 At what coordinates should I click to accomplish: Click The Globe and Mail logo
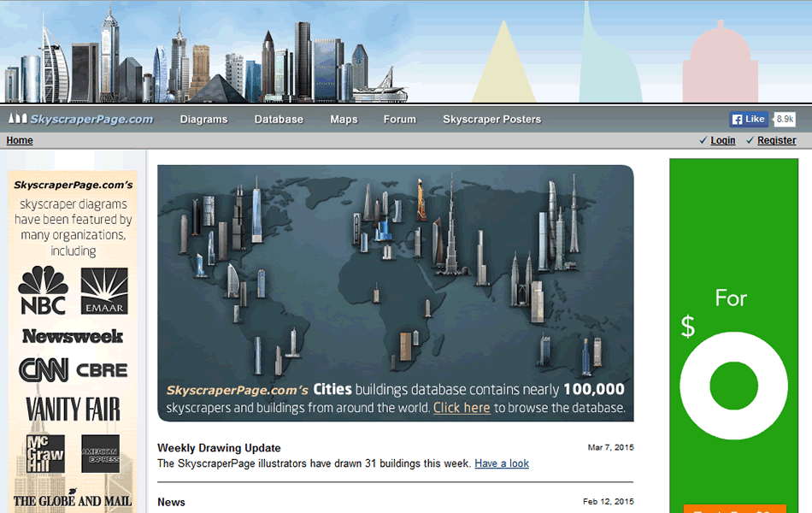73,499
